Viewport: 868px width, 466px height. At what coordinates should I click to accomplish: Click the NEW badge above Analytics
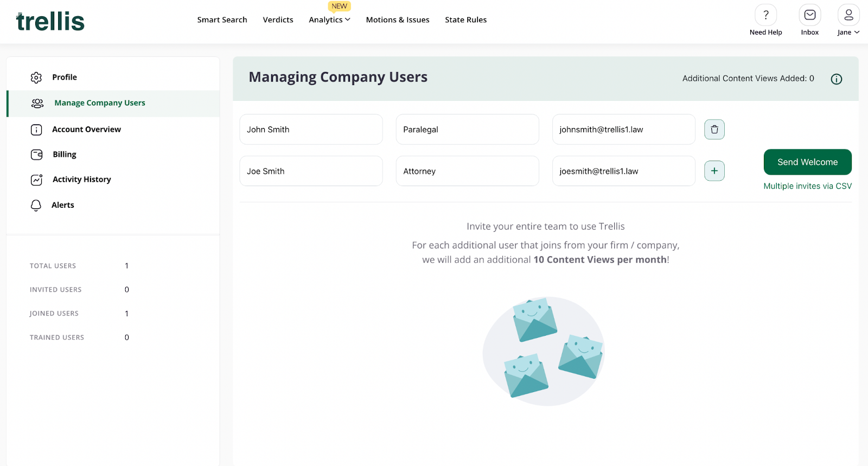tap(340, 7)
